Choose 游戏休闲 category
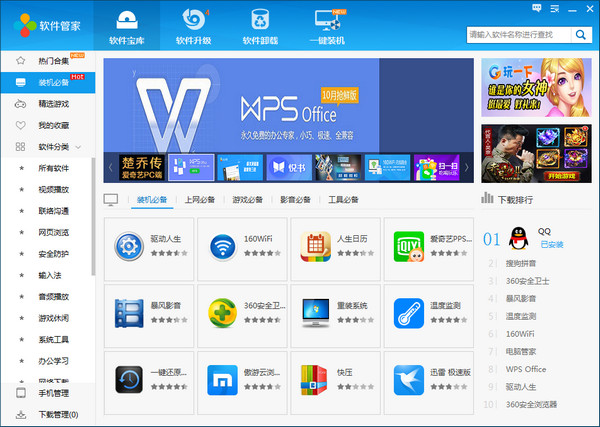This screenshot has width=600, height=427. pyautogui.click(x=54, y=318)
